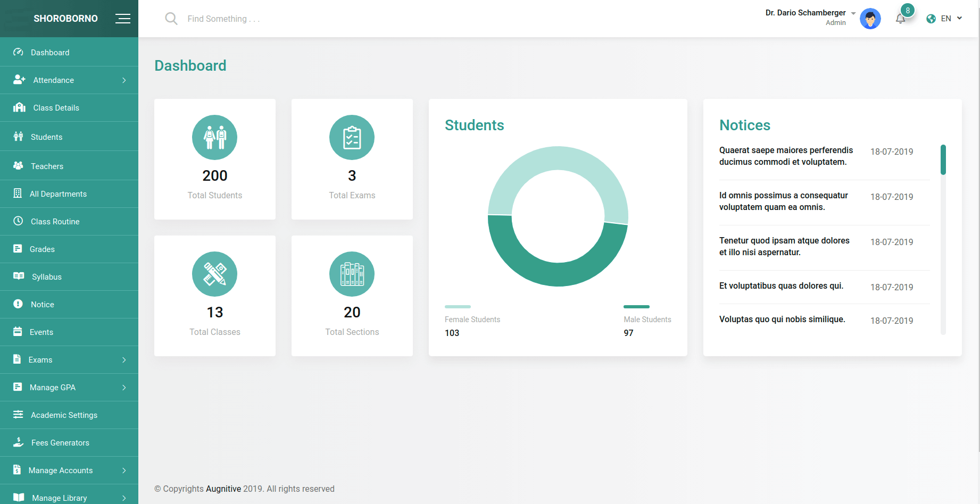Open the notifications bell icon

900,19
